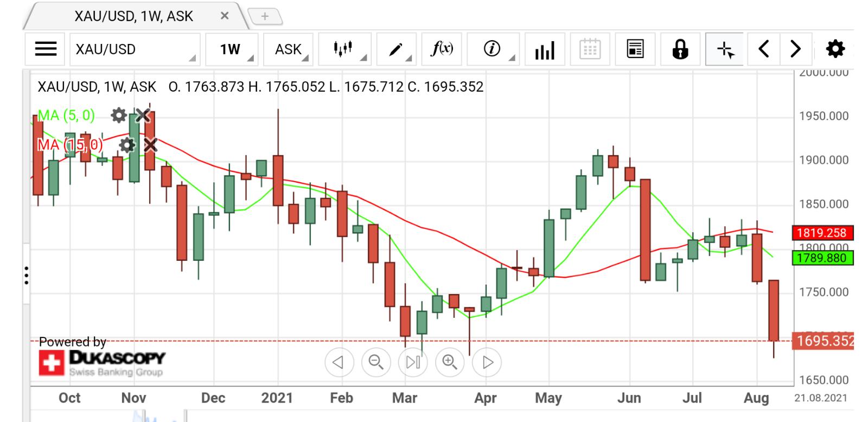Toggle the chart lock icon

tap(680, 49)
